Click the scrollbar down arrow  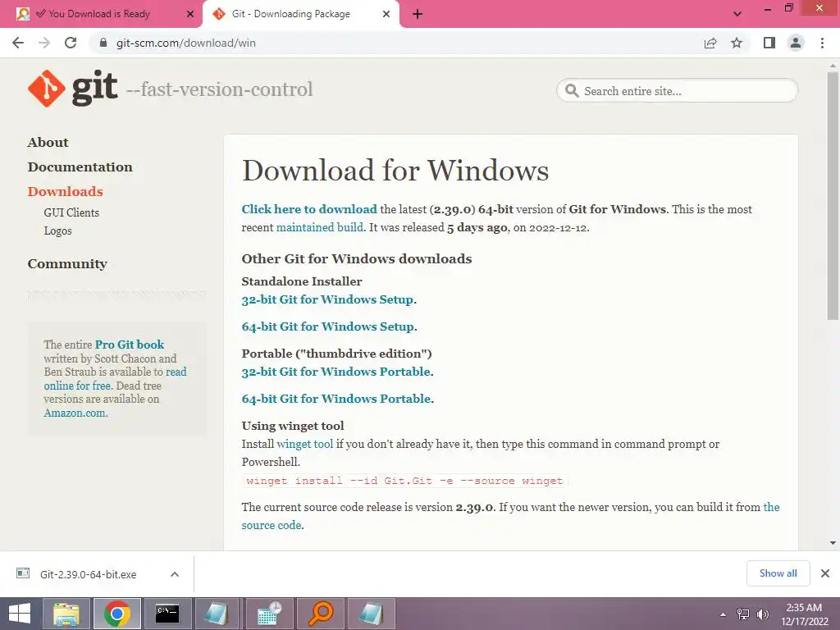[833, 543]
